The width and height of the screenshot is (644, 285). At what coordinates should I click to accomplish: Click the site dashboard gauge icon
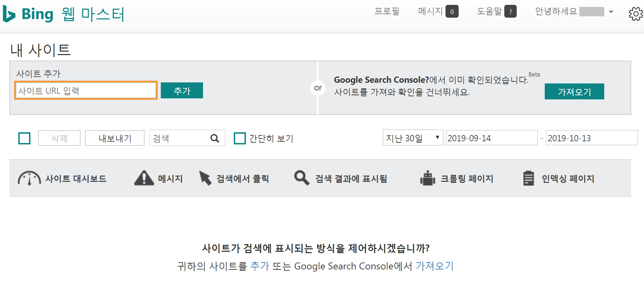coord(29,178)
